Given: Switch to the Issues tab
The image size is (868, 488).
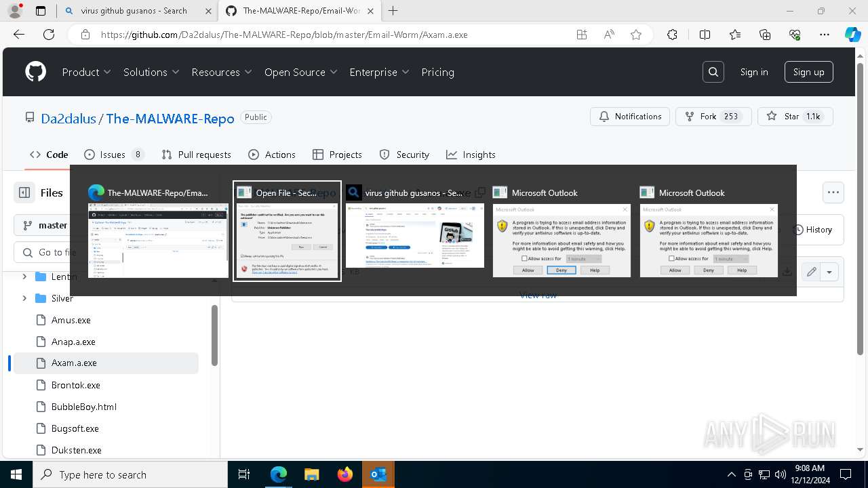Looking at the screenshot, I should [114, 155].
